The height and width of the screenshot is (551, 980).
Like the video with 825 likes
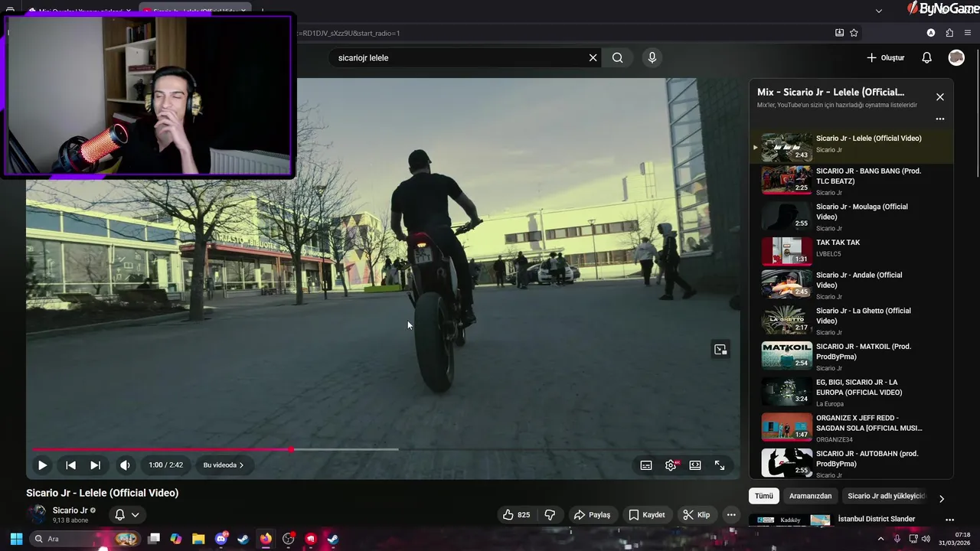(517, 515)
